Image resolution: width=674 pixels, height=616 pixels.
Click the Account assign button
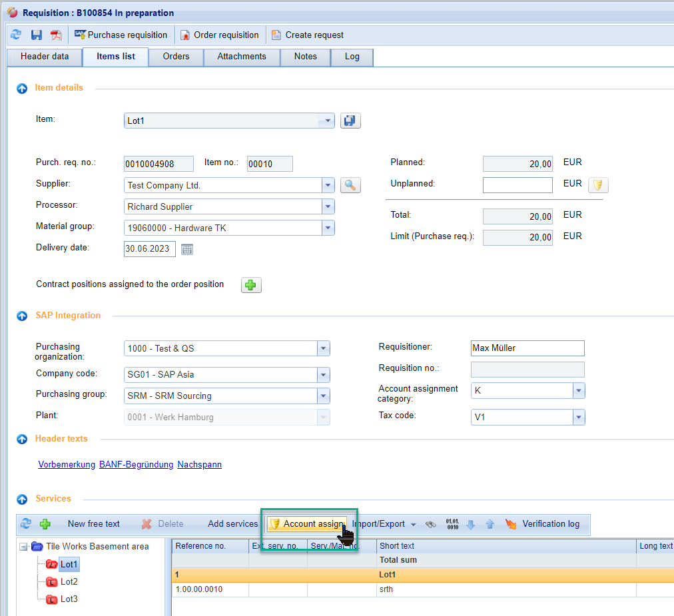pos(307,524)
